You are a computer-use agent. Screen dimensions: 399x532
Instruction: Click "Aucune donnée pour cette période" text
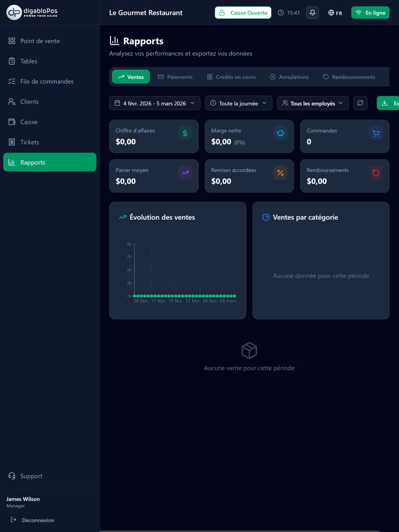click(x=321, y=275)
